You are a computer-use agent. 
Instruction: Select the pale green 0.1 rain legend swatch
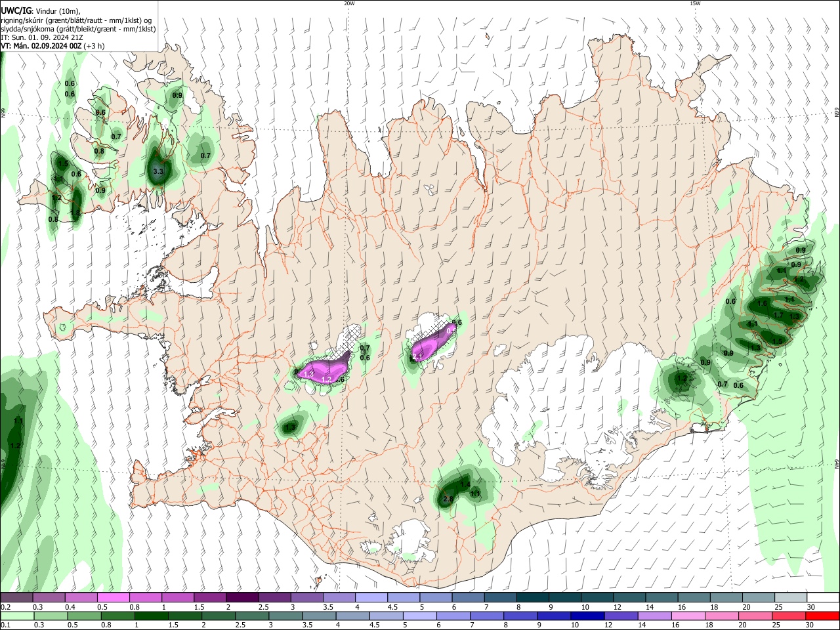tap(17, 616)
